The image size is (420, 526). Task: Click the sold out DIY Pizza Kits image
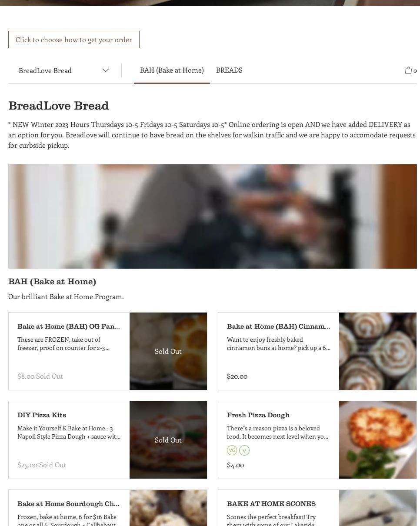click(168, 440)
